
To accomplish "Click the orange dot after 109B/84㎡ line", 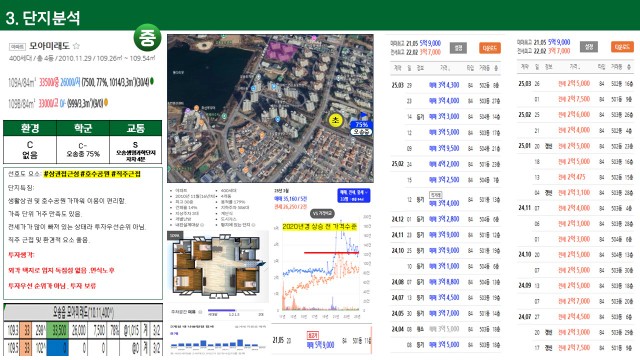I will click(106, 102).
